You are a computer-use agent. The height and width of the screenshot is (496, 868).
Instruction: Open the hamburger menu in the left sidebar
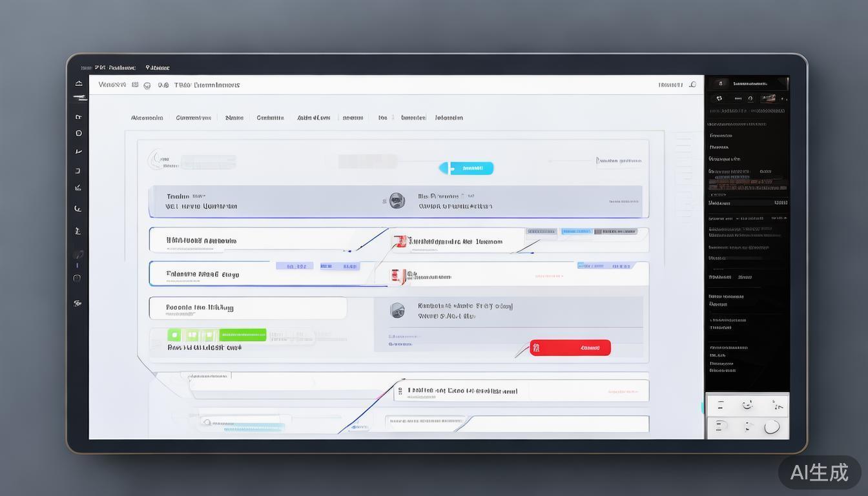[x=79, y=98]
